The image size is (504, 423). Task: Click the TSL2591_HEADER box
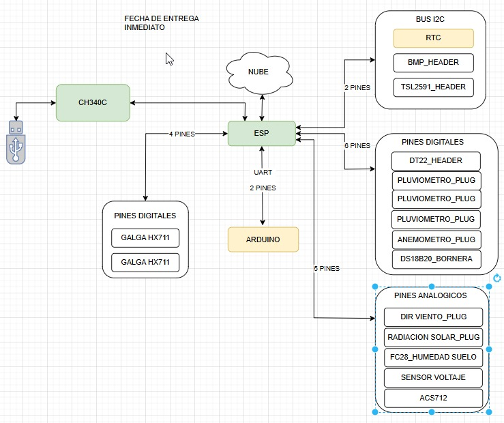point(433,87)
